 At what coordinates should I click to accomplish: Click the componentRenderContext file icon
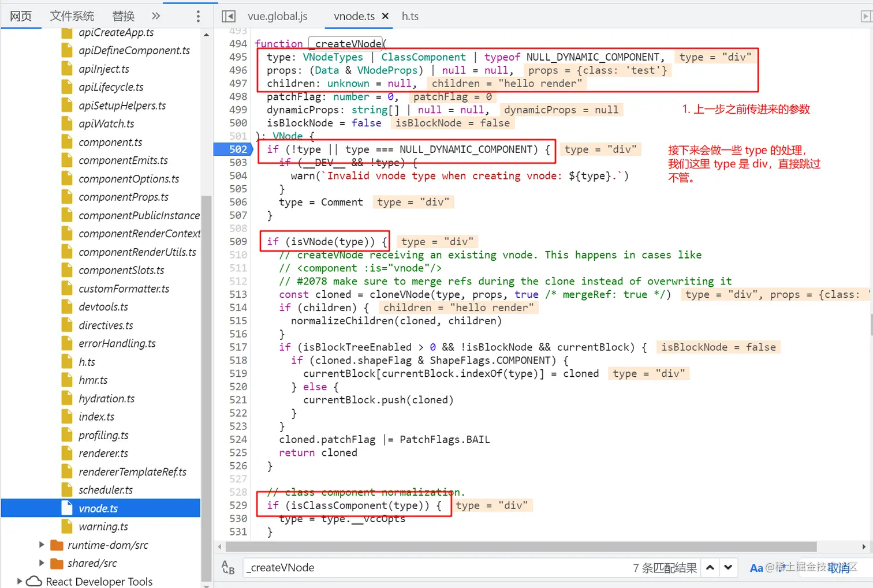(x=67, y=234)
